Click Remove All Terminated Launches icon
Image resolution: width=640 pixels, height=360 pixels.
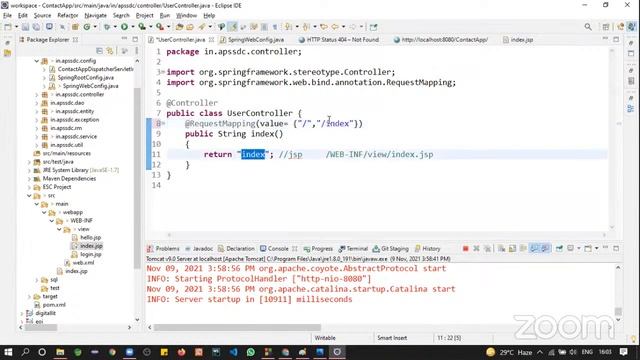point(487,249)
